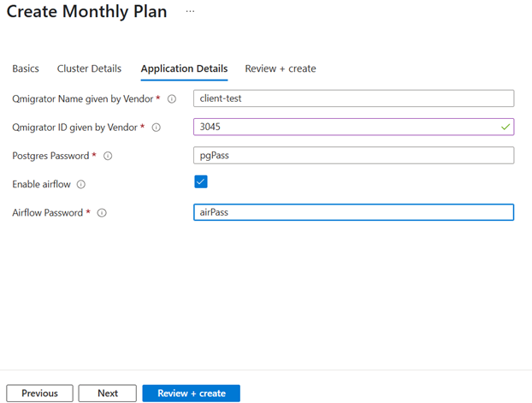Click info icon next to Qmigrator Name field
Image resolution: width=532 pixels, height=403 pixels.
click(172, 99)
